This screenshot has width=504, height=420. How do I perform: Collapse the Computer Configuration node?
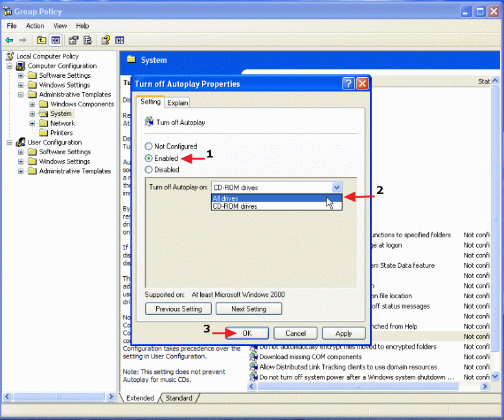tap(10, 66)
